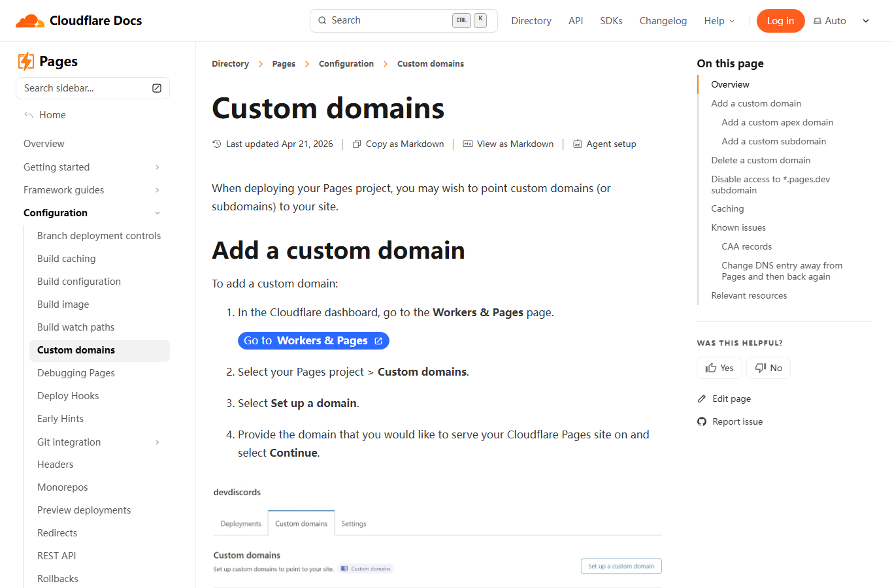Open Redirects in sidebar
This screenshot has height=588, width=892.
[58, 533]
